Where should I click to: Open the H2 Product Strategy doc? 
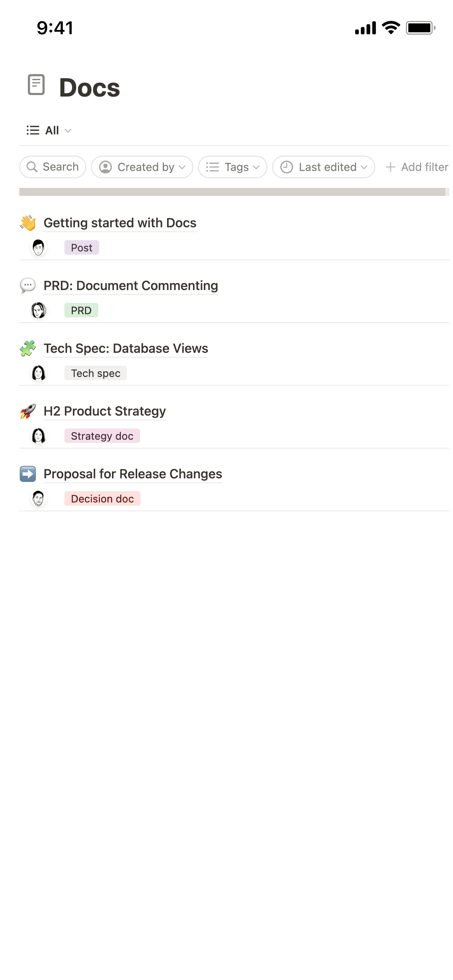click(x=104, y=411)
